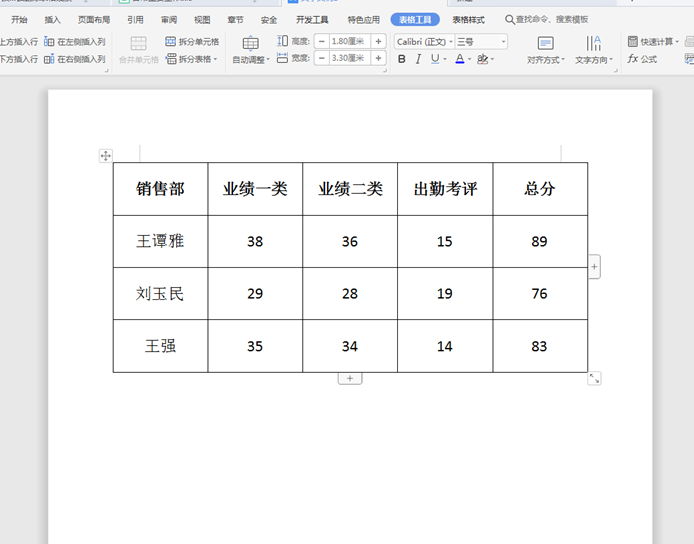
Task: Increase row height with plus button
Action: click(x=378, y=42)
